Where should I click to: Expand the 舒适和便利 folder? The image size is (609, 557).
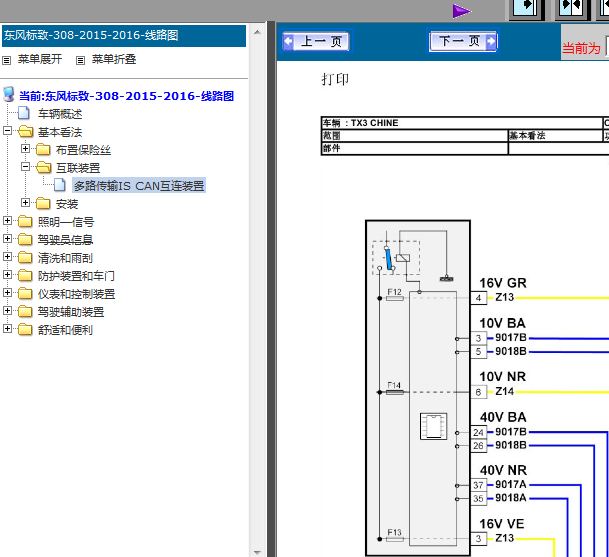[7, 329]
